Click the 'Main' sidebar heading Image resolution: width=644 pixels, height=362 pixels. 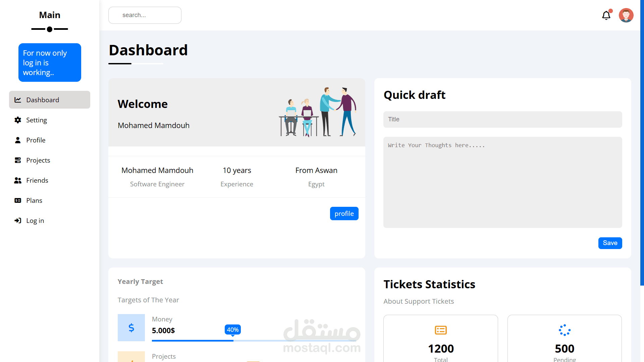[x=50, y=15]
